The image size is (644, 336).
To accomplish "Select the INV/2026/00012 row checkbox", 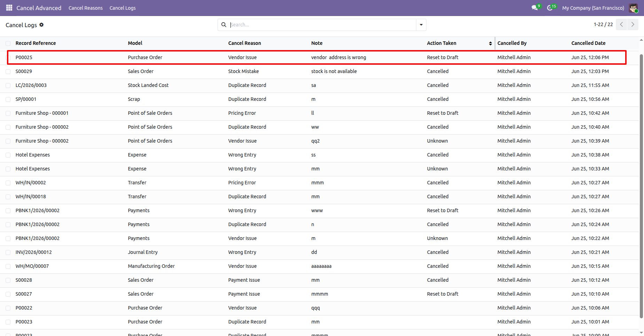I will [x=8, y=252].
